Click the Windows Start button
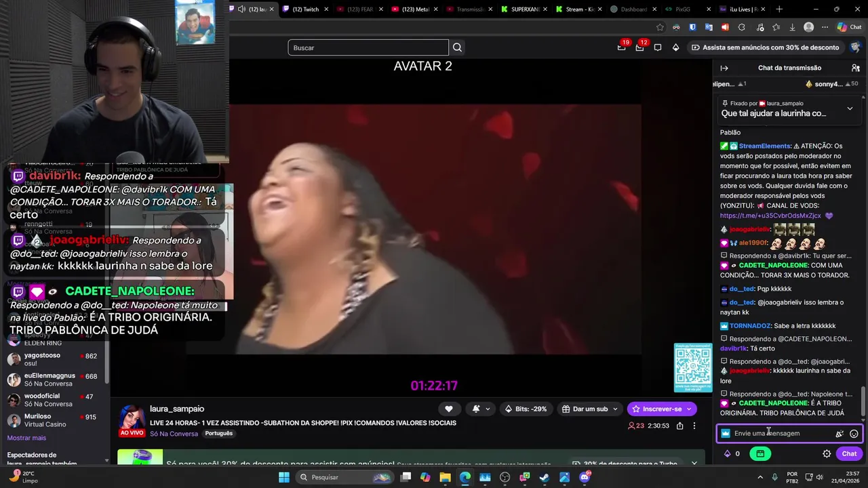 284,477
